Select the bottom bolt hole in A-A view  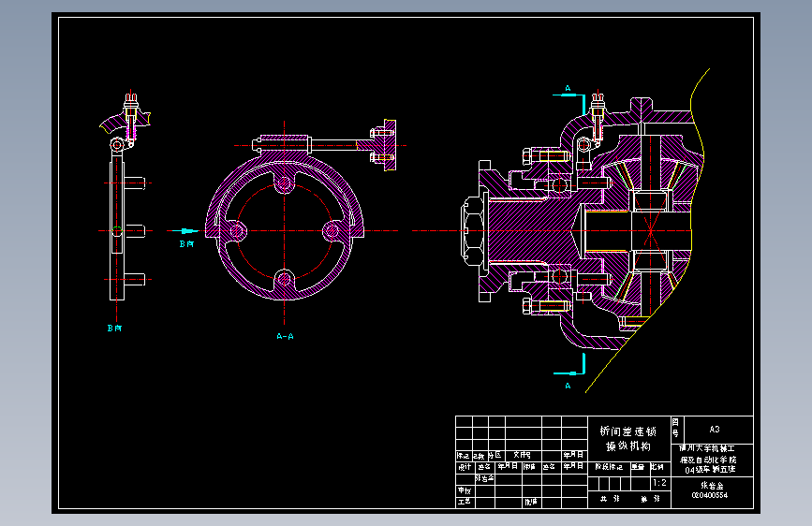(285, 280)
